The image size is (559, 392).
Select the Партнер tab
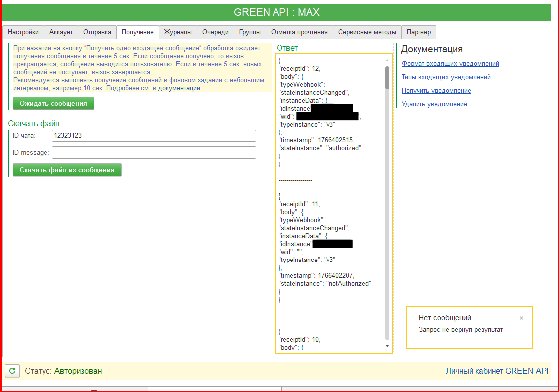click(419, 32)
